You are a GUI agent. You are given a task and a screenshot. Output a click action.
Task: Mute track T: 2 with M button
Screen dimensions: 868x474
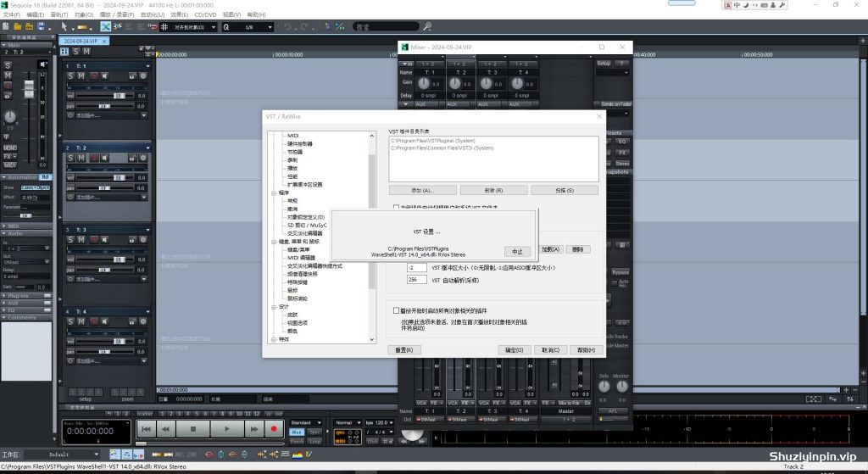81,158
